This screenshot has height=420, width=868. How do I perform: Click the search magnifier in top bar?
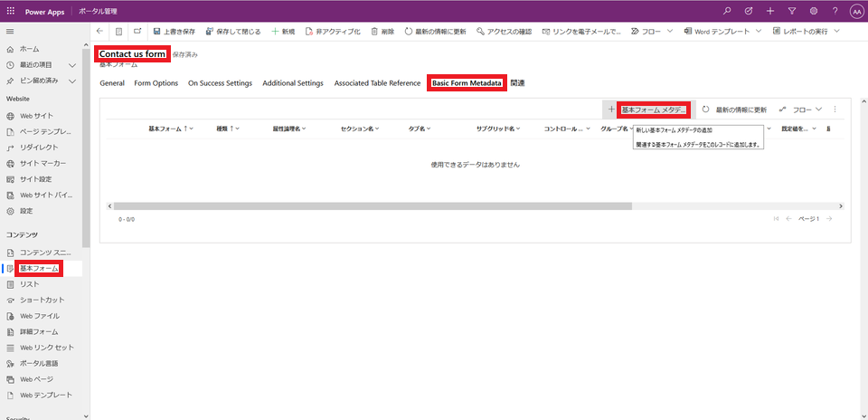pos(729,11)
